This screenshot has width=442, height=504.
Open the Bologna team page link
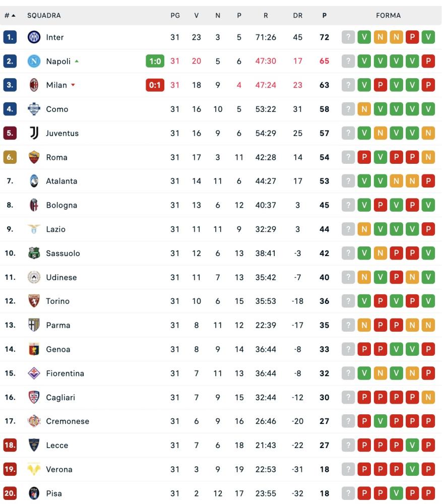coord(61,205)
